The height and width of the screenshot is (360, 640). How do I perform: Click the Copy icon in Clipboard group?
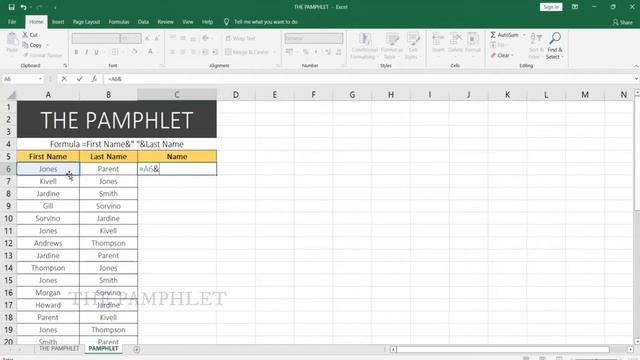click(25, 45)
